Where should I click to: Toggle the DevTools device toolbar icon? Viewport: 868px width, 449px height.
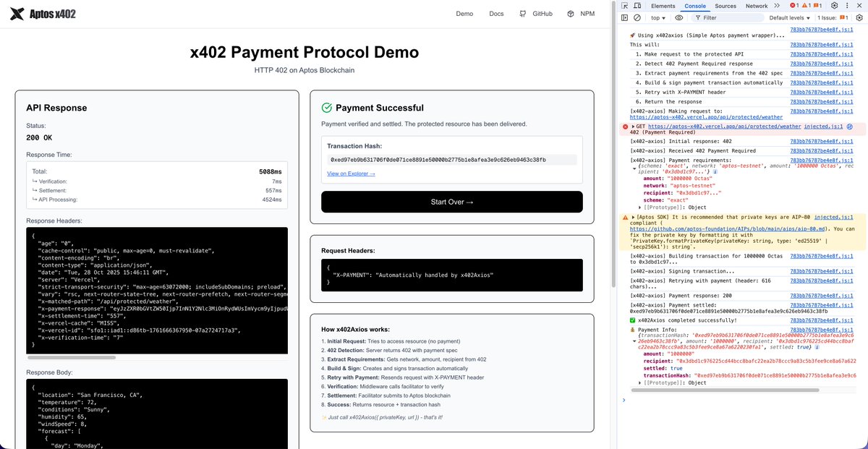pos(637,6)
